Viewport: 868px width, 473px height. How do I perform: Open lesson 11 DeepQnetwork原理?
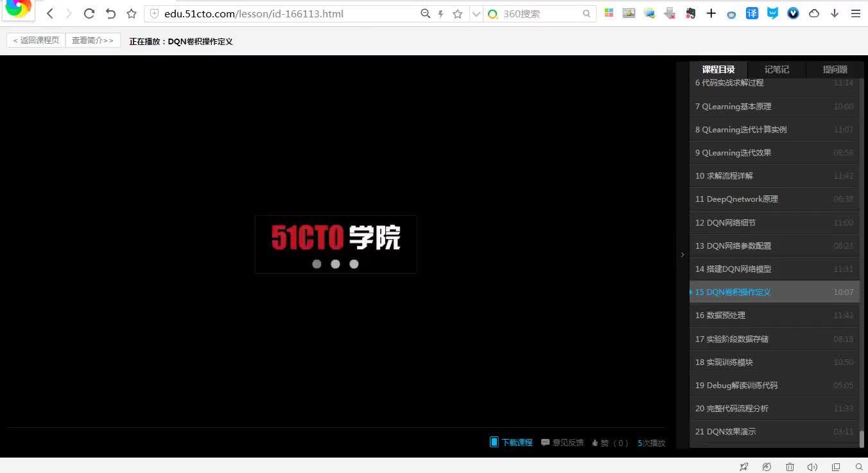(x=774, y=199)
